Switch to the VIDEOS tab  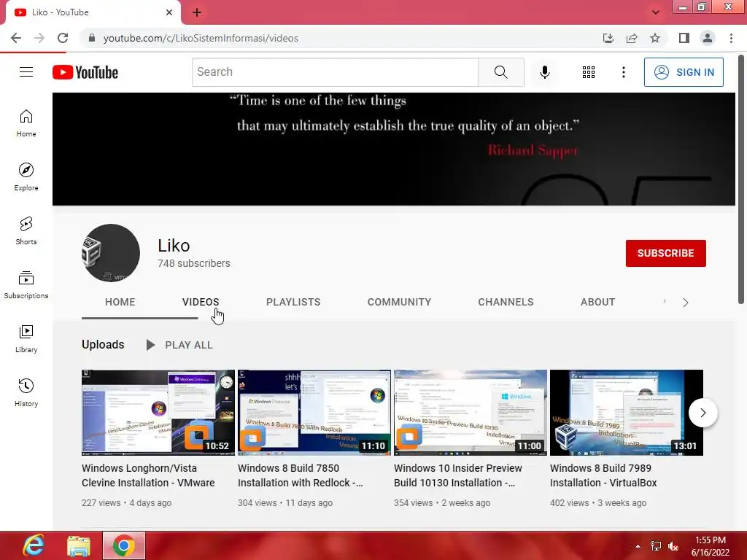(201, 302)
